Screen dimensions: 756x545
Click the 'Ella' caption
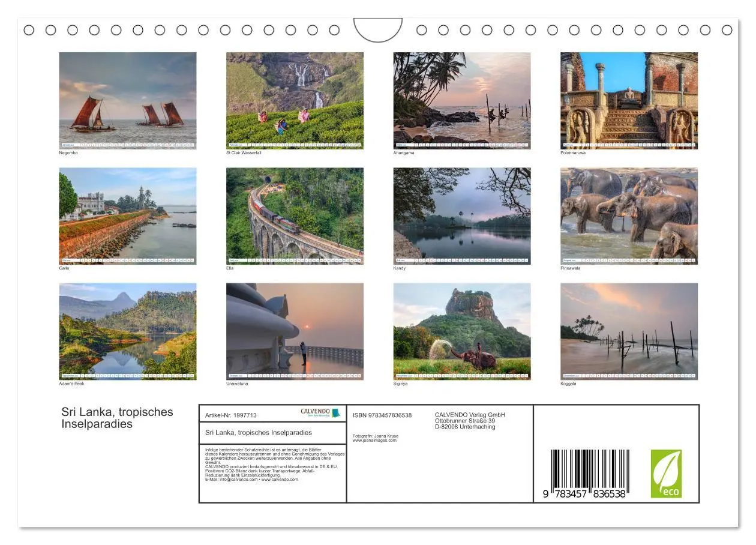click(230, 268)
